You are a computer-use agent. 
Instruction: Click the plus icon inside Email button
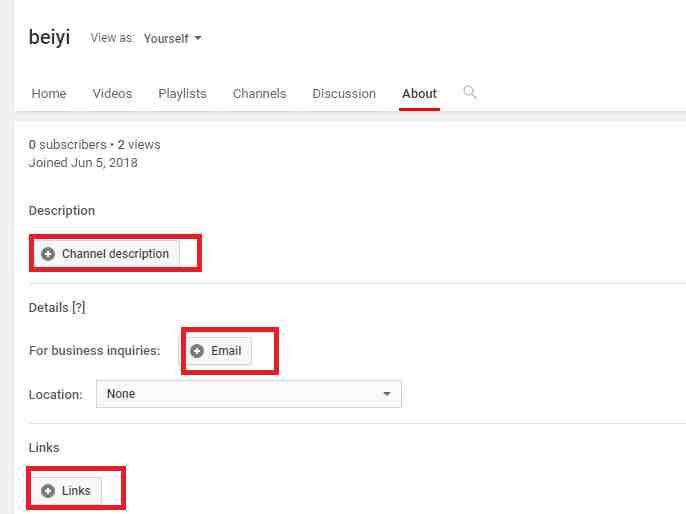[197, 351]
